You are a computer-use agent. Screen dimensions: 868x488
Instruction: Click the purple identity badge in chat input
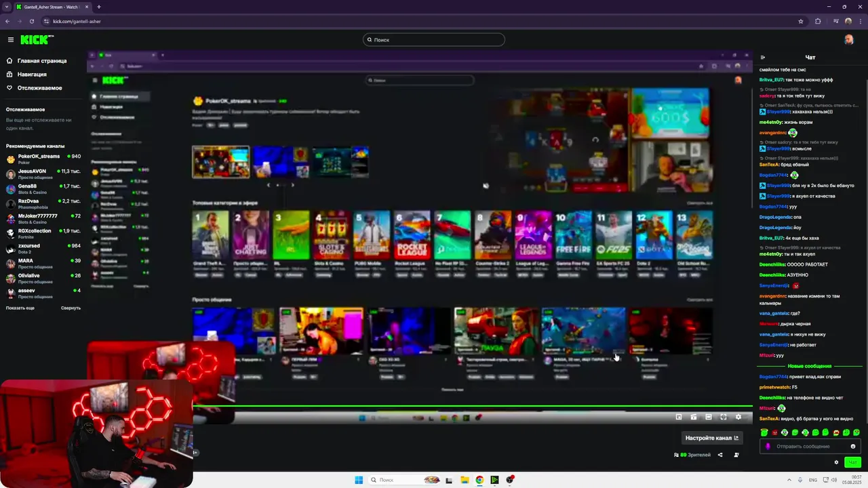coord(768,447)
